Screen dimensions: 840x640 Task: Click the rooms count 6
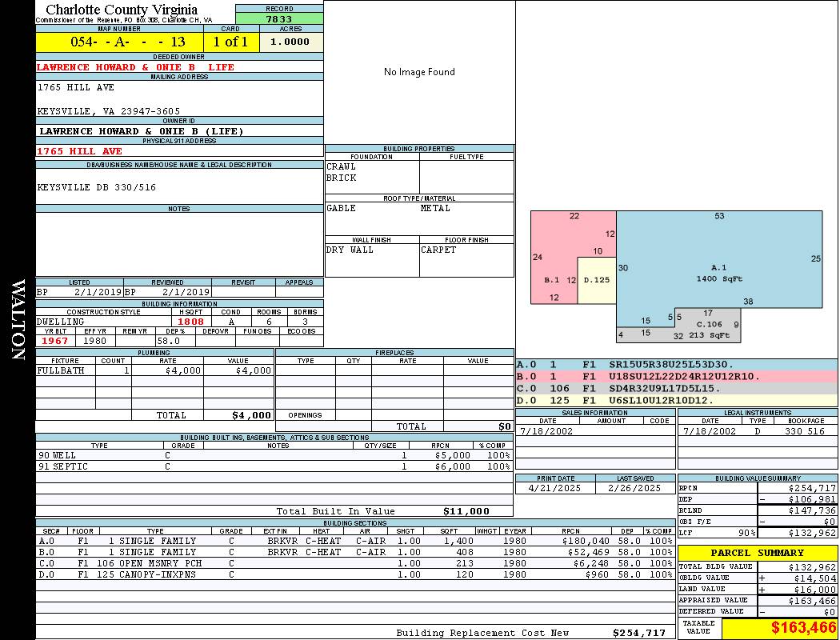pyautogui.click(x=269, y=322)
